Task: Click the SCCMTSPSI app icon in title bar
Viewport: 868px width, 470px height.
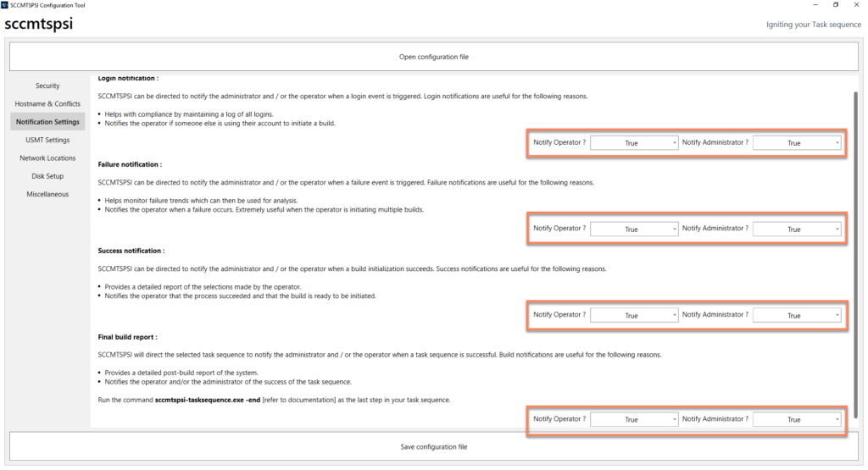Action: pos(5,5)
